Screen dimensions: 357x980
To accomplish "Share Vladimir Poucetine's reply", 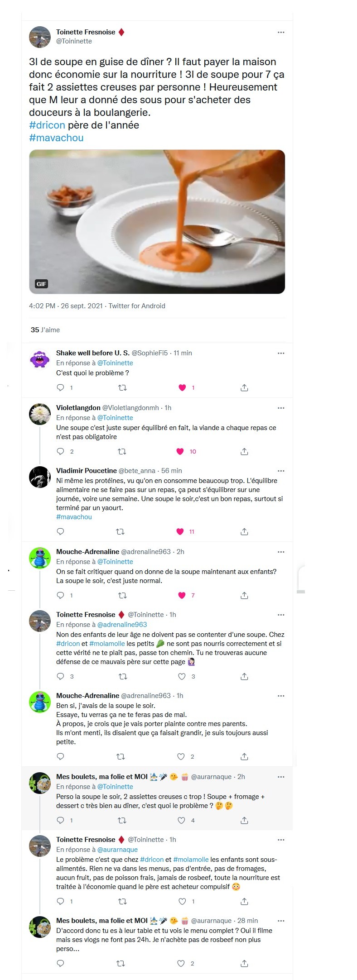I will (244, 531).
